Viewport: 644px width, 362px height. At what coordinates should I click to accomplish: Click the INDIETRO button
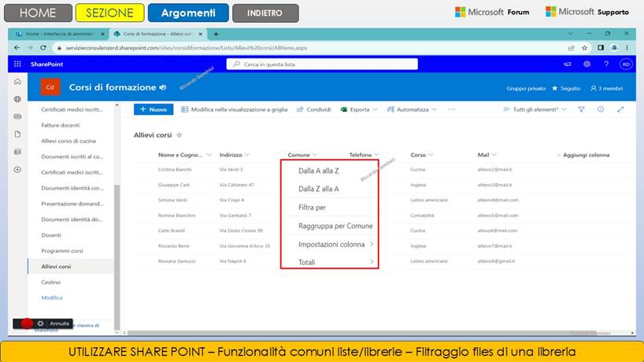tap(265, 13)
